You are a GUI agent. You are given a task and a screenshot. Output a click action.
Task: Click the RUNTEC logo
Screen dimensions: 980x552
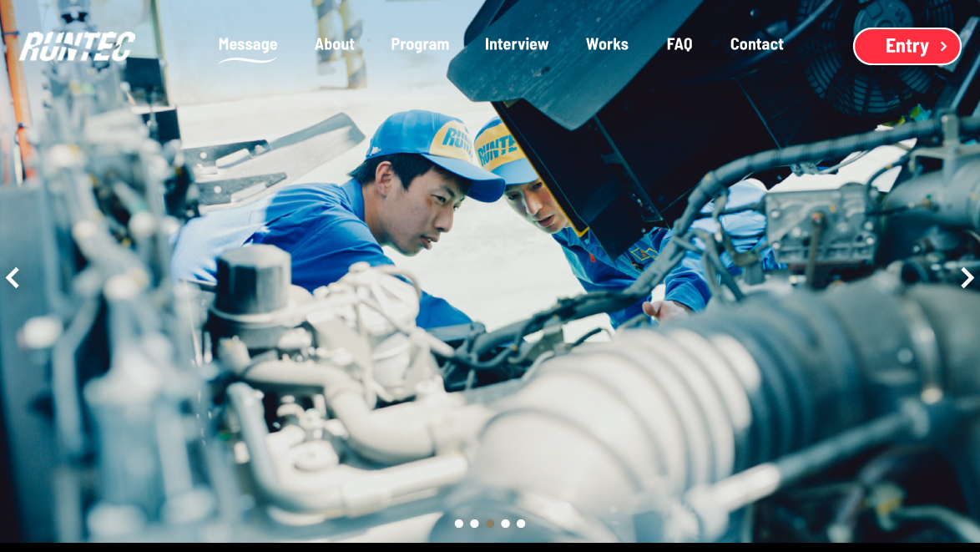click(78, 46)
